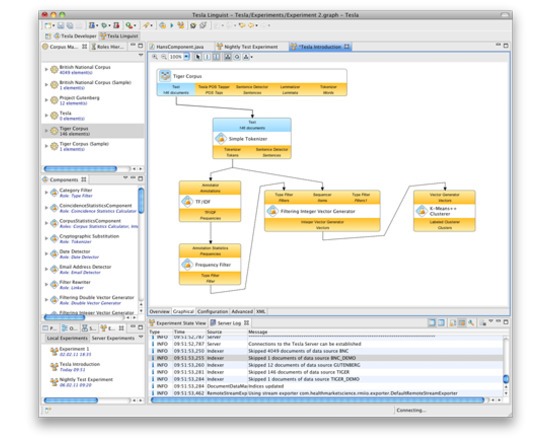Click the K-Means++ Clusterer component icon
550x440 pixels.
(x=421, y=211)
